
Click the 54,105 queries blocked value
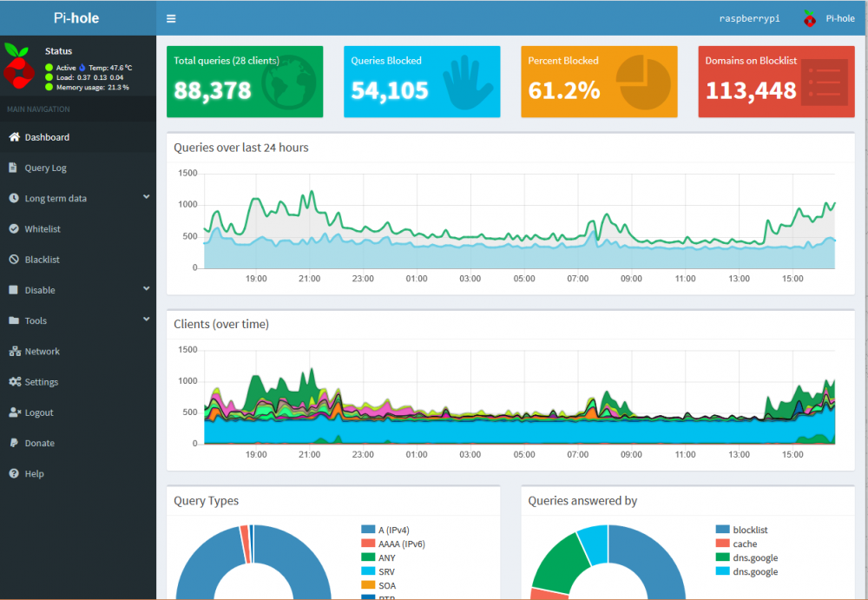tap(390, 90)
